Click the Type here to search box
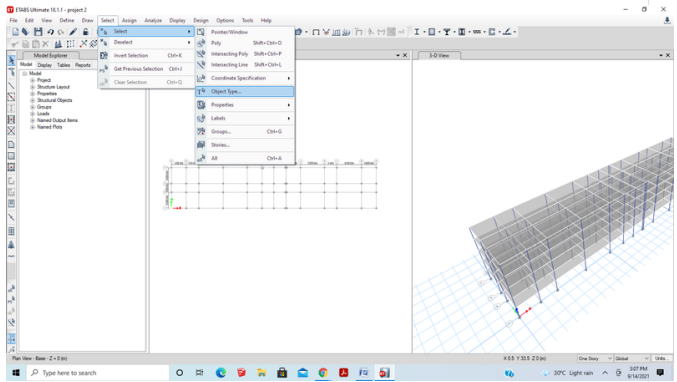The image size is (677, 382). (98, 373)
